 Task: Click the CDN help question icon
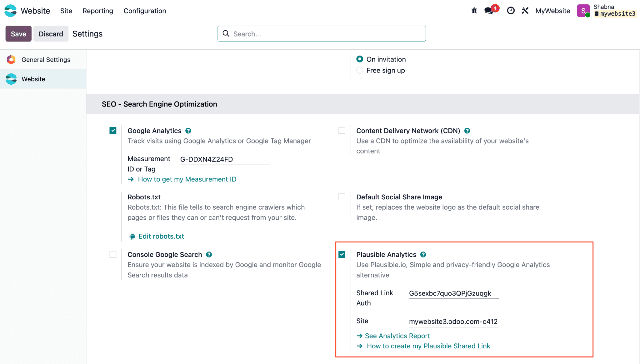pyautogui.click(x=467, y=131)
